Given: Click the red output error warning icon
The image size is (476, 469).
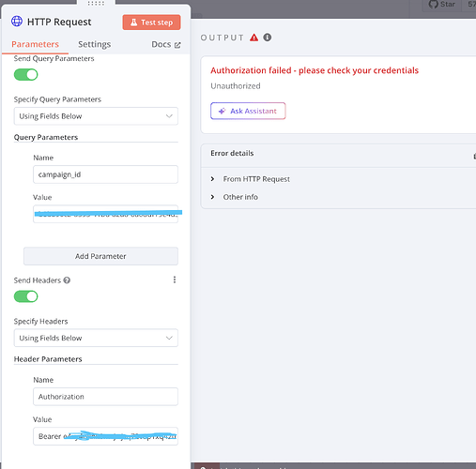Looking at the screenshot, I should pos(253,38).
